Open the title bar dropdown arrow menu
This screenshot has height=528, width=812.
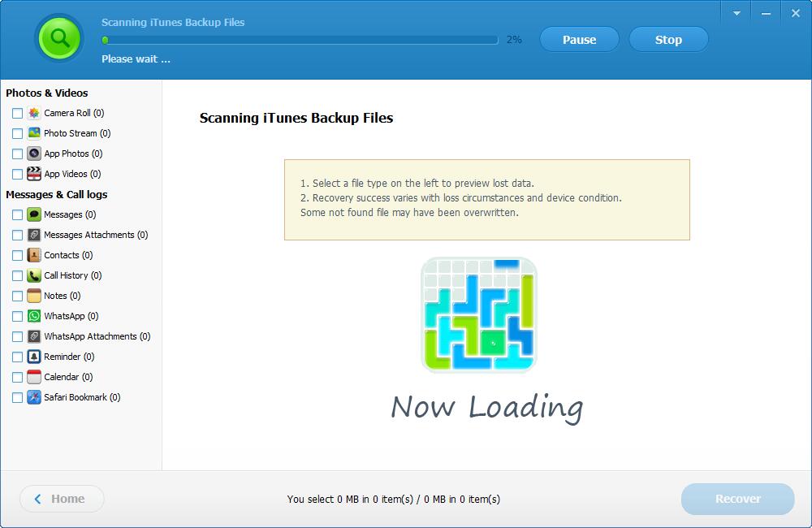pyautogui.click(x=736, y=14)
